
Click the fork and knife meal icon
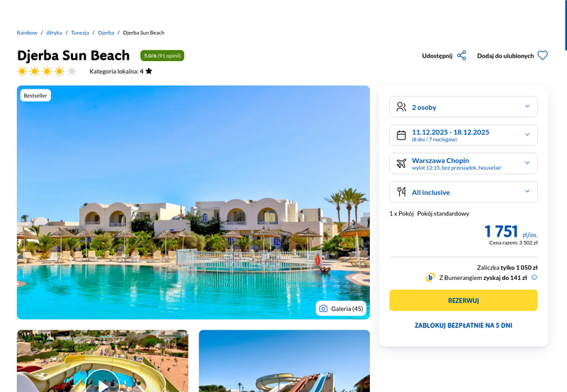tap(401, 191)
